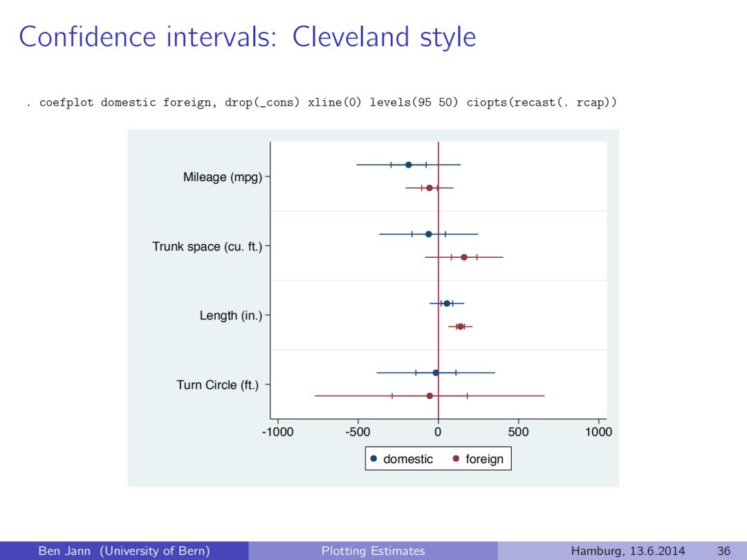Click the '1000' x-axis tick label

point(598,432)
